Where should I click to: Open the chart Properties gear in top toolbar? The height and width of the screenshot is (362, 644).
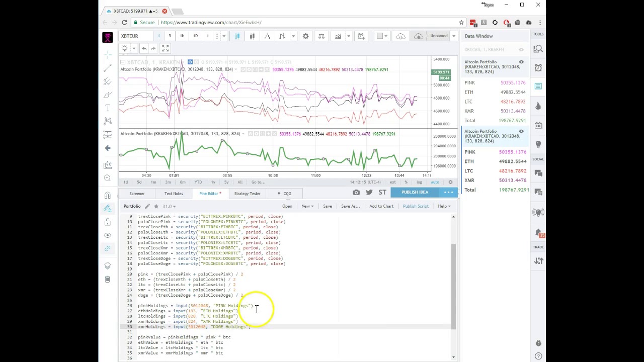(305, 36)
